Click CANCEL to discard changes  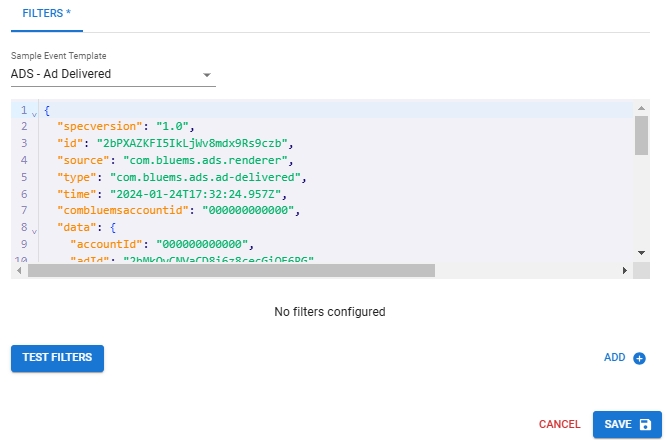coord(559,424)
